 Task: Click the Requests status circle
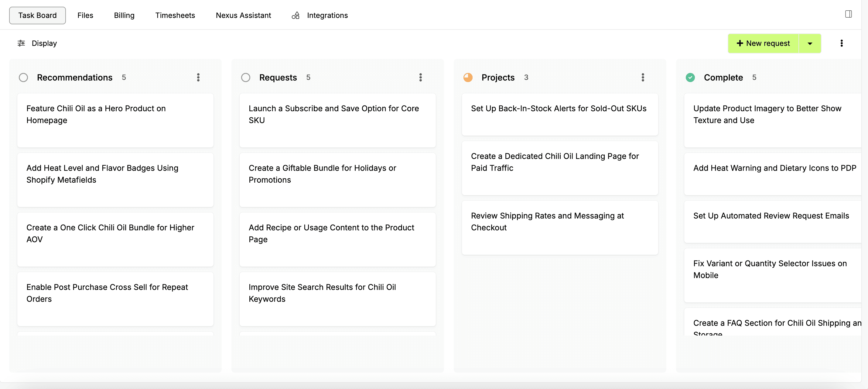[246, 77]
